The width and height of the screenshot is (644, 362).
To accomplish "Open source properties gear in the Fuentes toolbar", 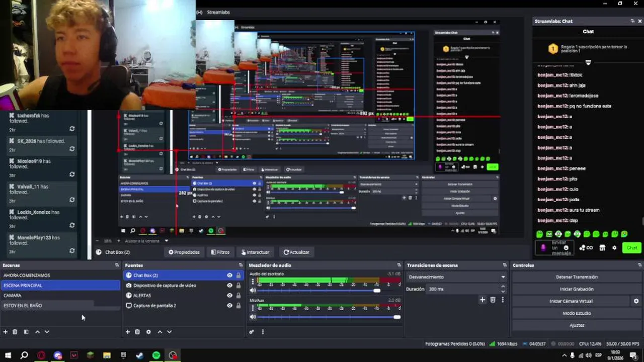I will (148, 332).
